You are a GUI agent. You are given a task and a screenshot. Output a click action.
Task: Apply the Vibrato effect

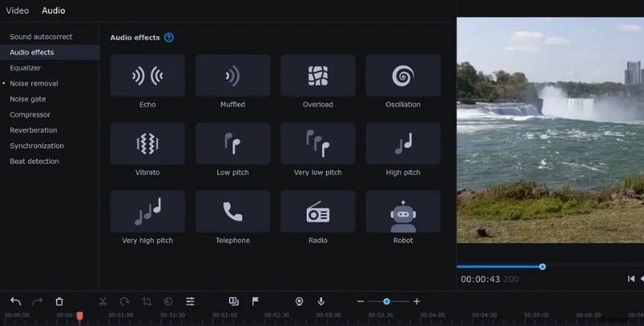[147, 144]
